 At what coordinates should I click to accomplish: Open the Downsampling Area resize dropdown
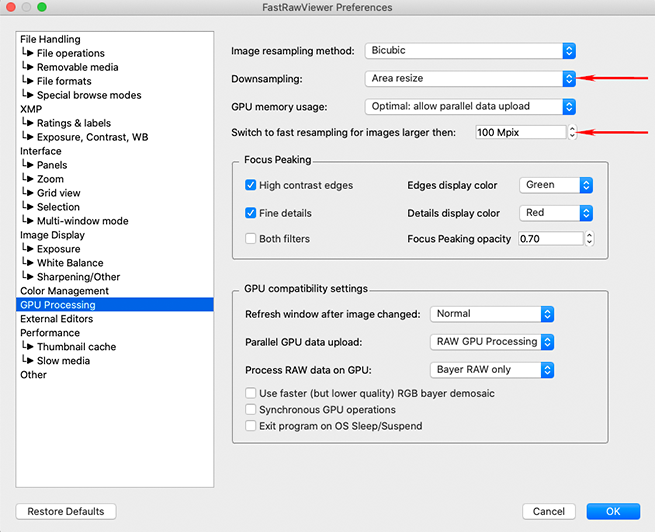click(x=470, y=78)
